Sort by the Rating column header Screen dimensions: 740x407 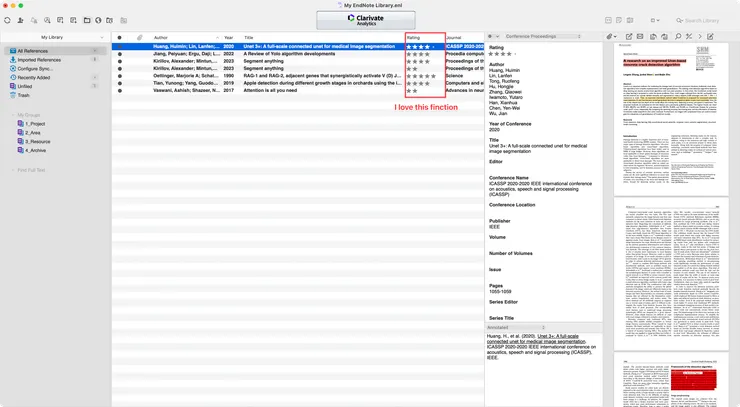point(413,37)
